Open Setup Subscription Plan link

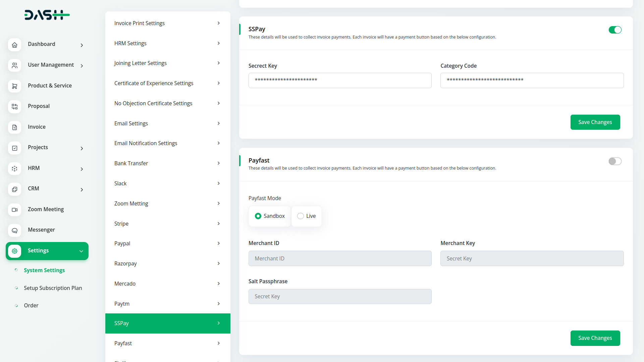[x=53, y=288]
